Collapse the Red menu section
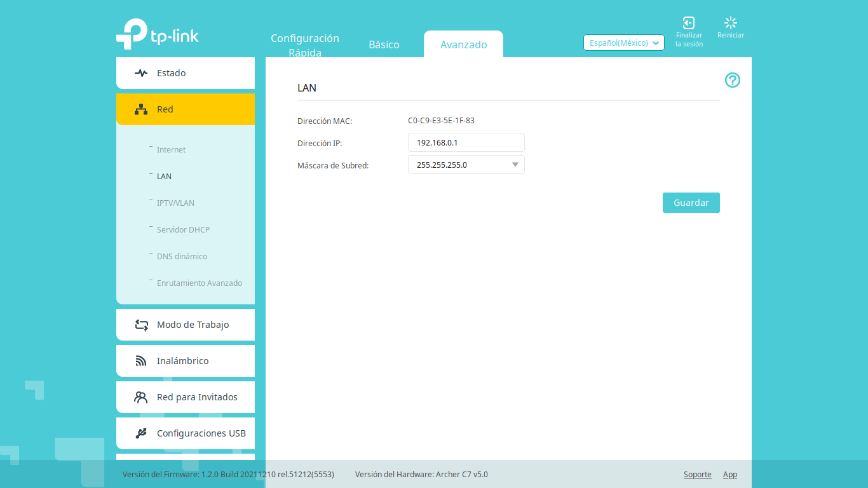 [x=186, y=109]
